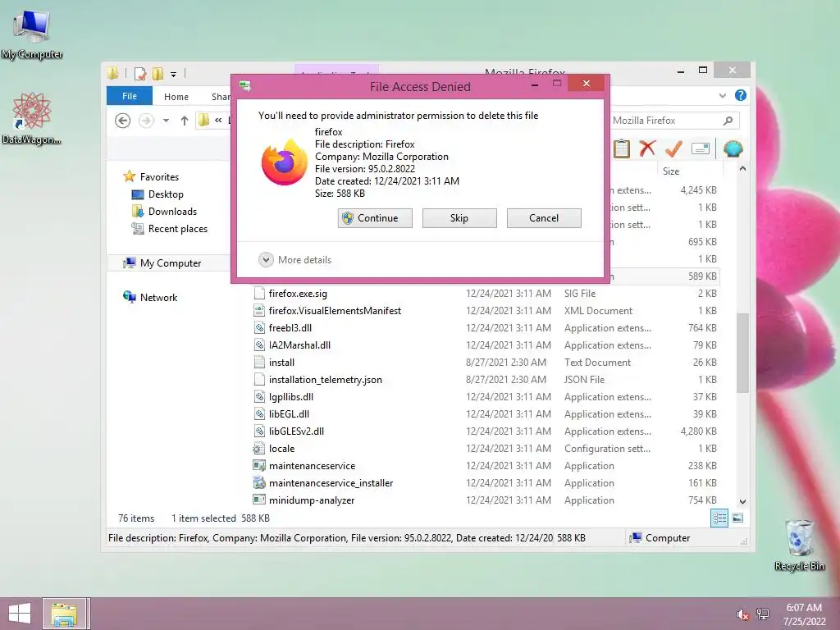Minimize the File Access Denied dialog
Viewport: 840px width, 630px height.
tap(535, 84)
